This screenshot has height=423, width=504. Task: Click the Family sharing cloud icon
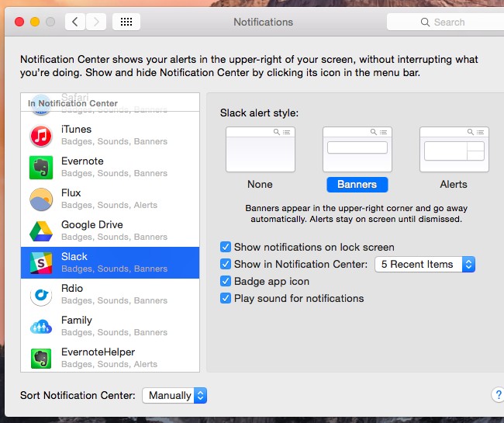[41, 327]
